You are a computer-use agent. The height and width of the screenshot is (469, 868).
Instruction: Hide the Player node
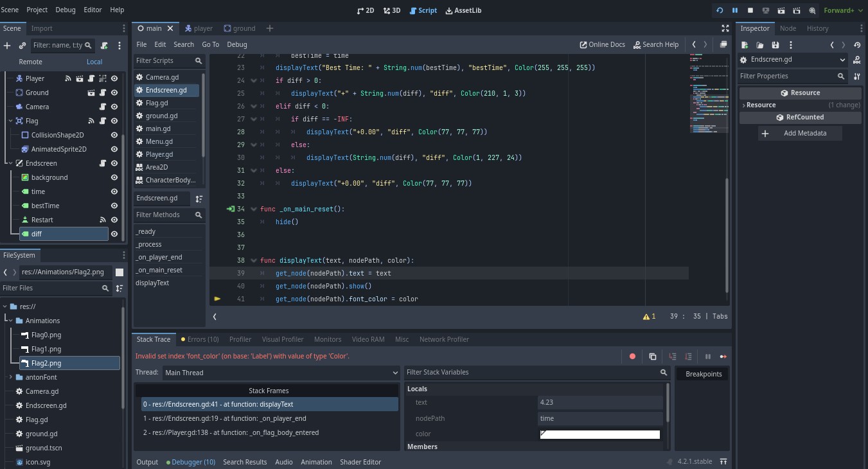click(x=114, y=78)
